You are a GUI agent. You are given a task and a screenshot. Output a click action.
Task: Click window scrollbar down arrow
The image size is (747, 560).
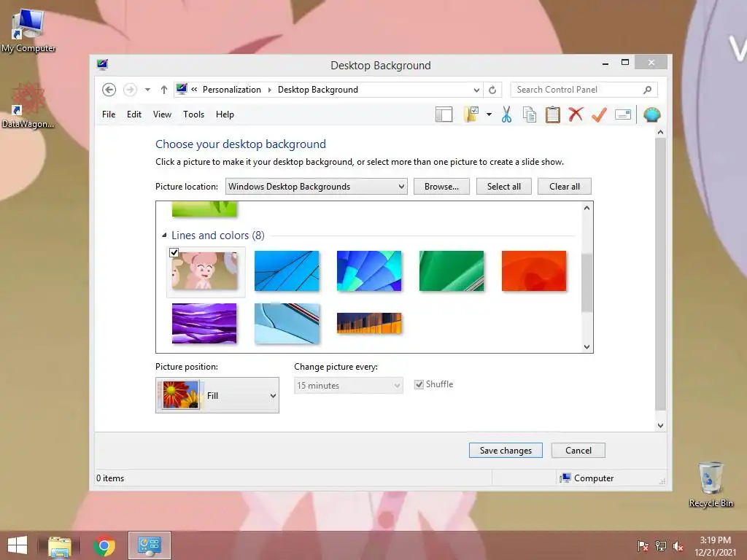coord(660,426)
